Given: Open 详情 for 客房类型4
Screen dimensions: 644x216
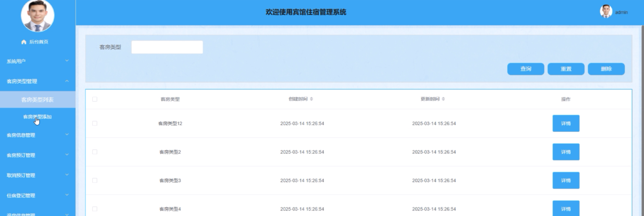Looking at the screenshot, I should pyautogui.click(x=566, y=208).
